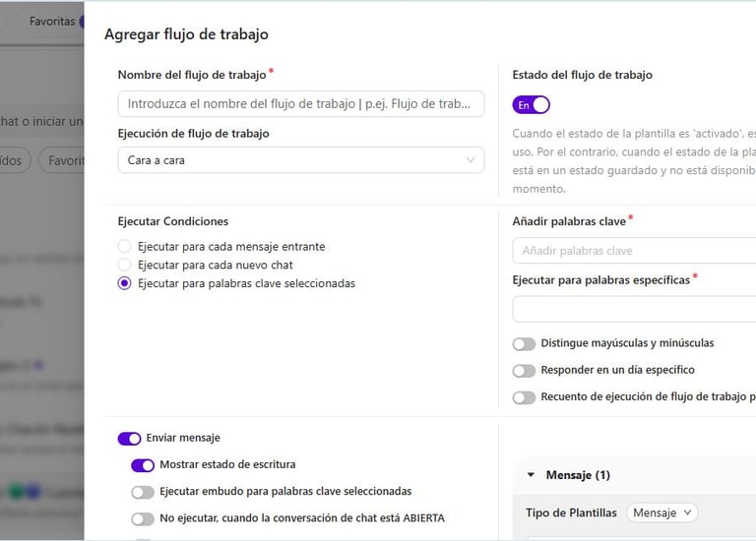Click the Nombre del flujo de trabajo field
The width and height of the screenshot is (756, 541).
300,103
